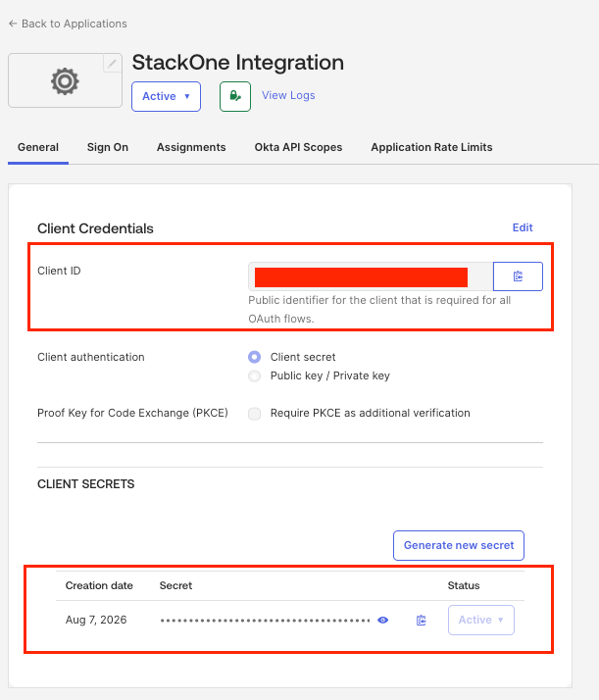The width and height of the screenshot is (599, 700).
Task: Click Proof Key for Code Exchange label
Action: [x=132, y=413]
